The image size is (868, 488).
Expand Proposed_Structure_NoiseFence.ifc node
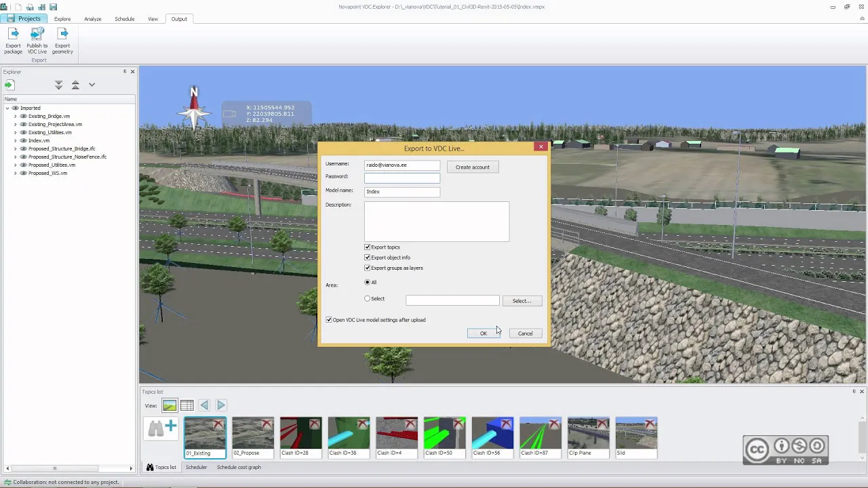coord(16,157)
